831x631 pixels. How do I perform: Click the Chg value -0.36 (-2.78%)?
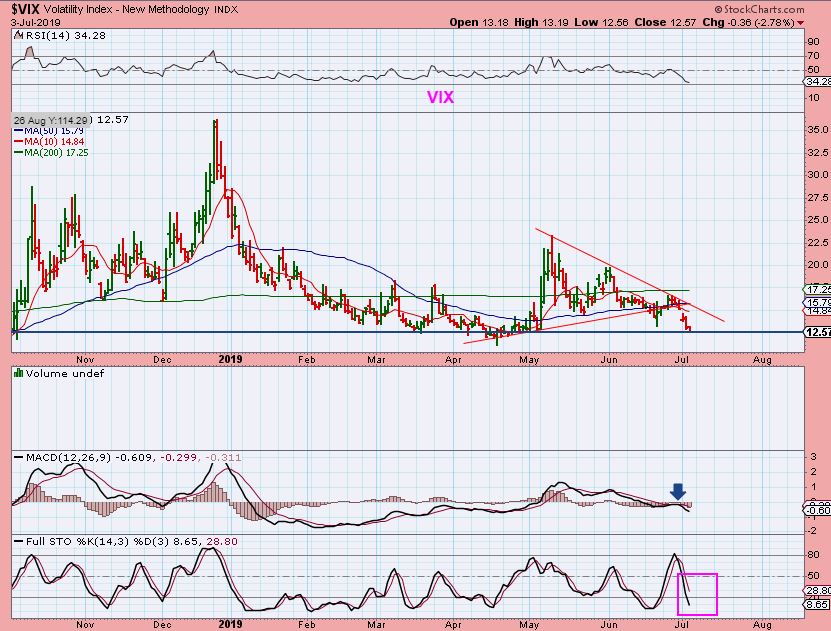tap(761, 23)
